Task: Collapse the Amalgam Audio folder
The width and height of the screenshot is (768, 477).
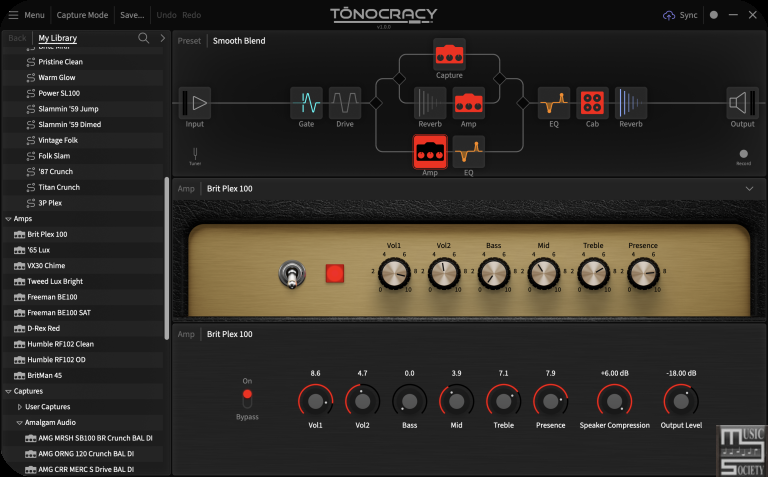Action: [x=20, y=423]
